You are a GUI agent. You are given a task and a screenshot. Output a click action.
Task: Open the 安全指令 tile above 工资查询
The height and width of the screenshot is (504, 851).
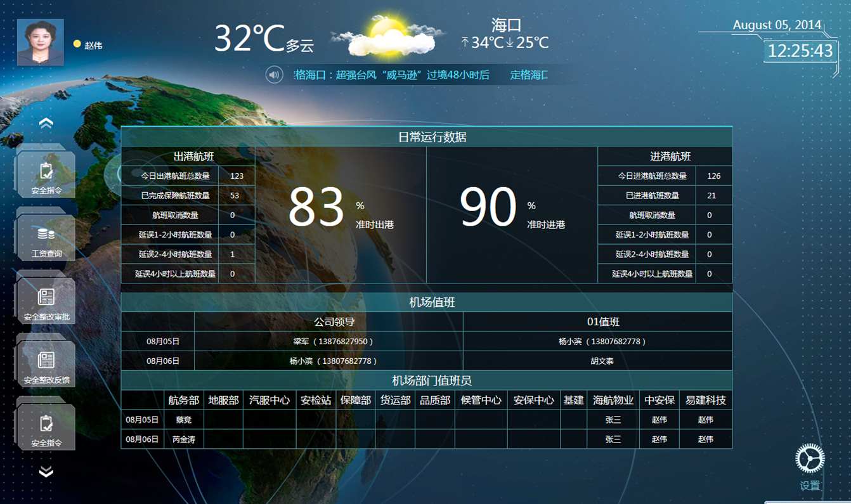click(x=46, y=174)
